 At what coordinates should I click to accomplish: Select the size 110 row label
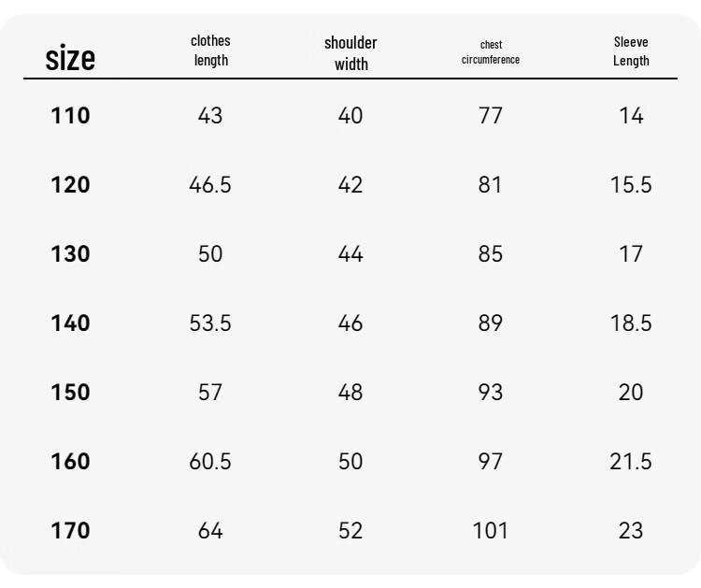point(70,116)
